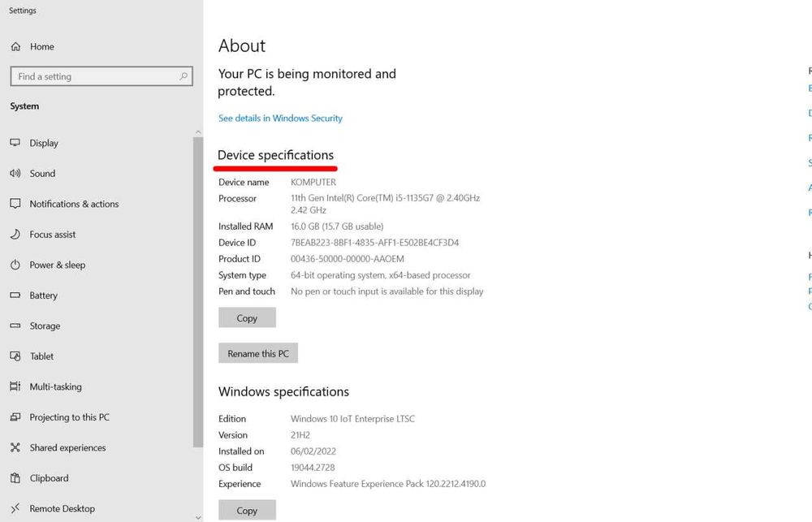Go to Notifications & actions
812x522 pixels.
point(98,204)
